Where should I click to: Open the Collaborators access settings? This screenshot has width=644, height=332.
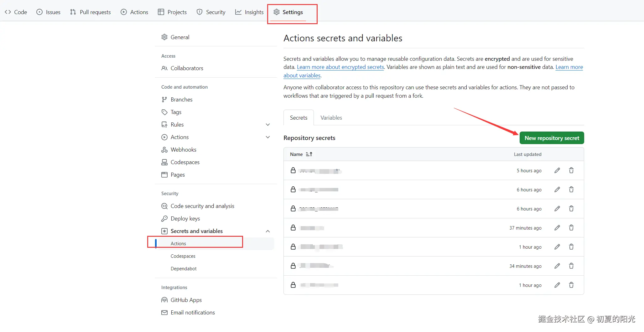[x=187, y=68]
